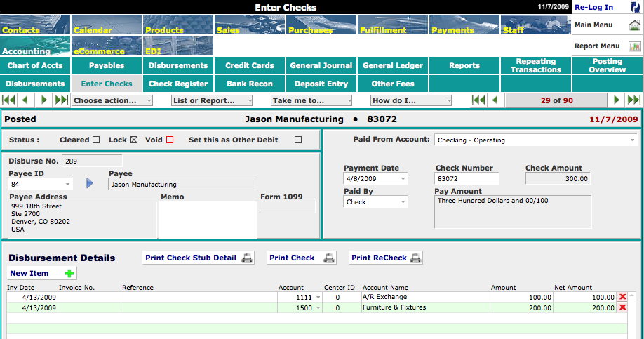The height and width of the screenshot is (339, 644).
Task: Go to previous record in left navigation
Action: [25, 100]
